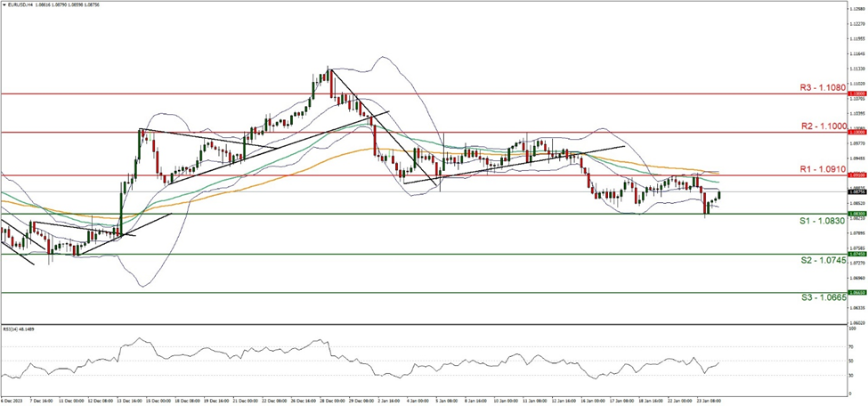This screenshot has height=406, width=868.
Task: Click the latest candlestick near the S1 line
Action: [718, 195]
